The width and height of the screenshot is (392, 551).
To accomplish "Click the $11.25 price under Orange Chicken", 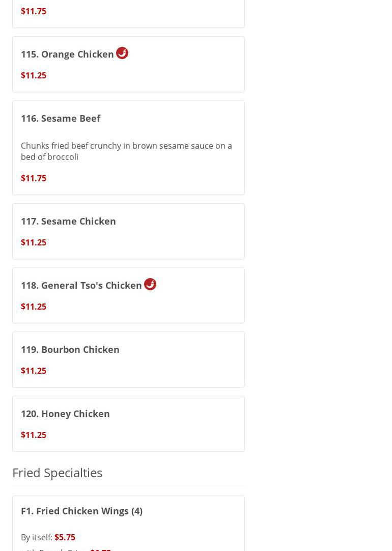I will pyautogui.click(x=34, y=75).
